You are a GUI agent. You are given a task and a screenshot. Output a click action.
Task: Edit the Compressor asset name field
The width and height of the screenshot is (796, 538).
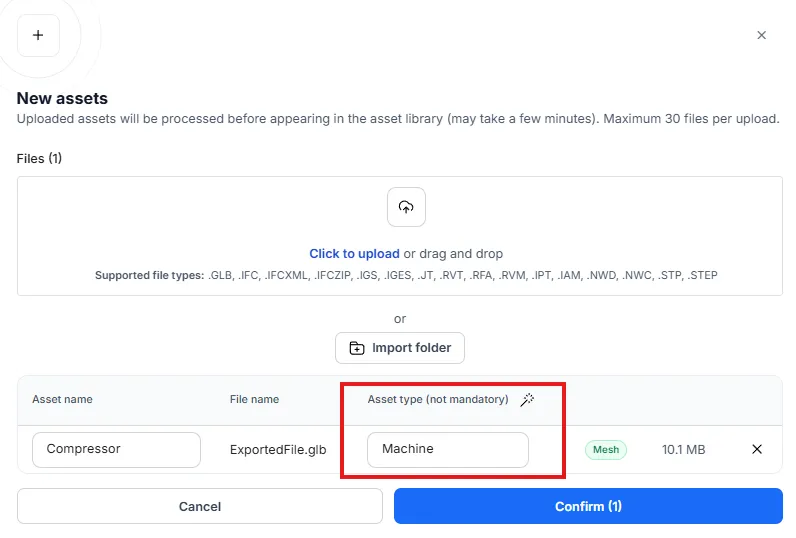point(116,450)
